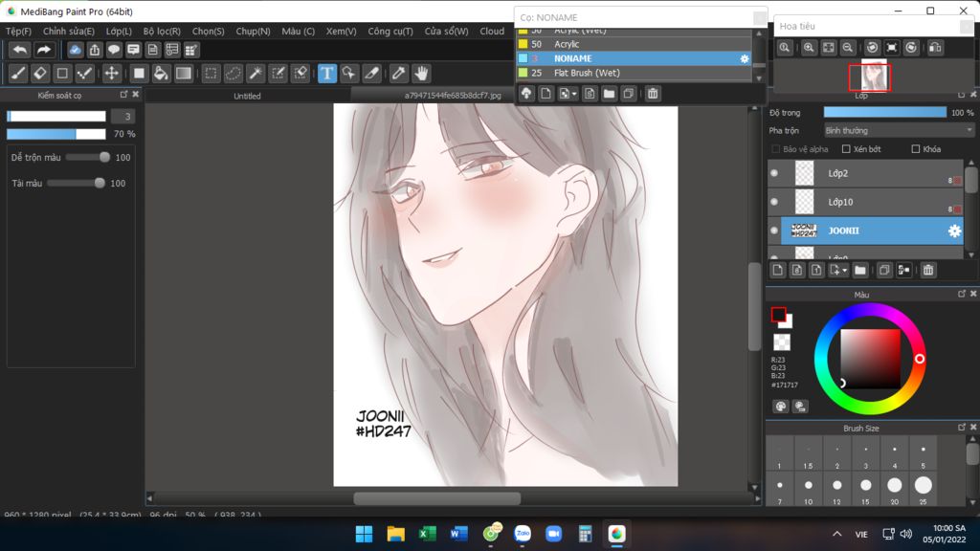The width and height of the screenshot is (980, 551).
Task: Click the Undo arrow button
Action: [x=19, y=50]
